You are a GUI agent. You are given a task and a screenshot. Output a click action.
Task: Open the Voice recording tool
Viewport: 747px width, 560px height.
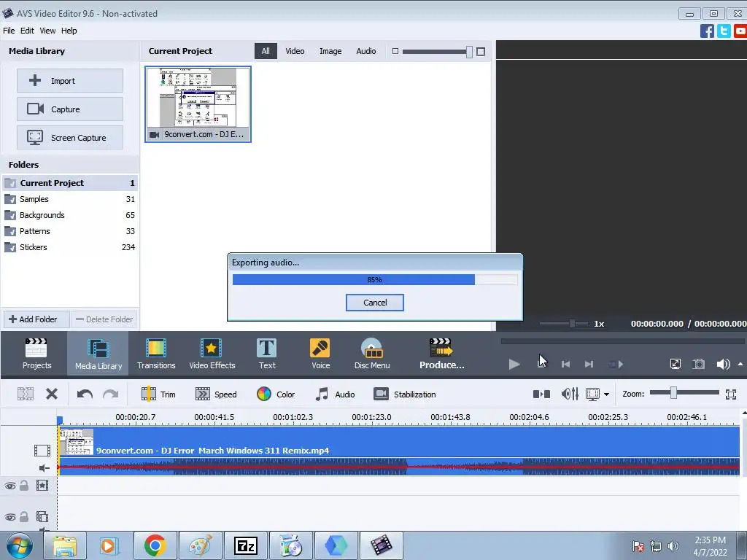tap(320, 354)
